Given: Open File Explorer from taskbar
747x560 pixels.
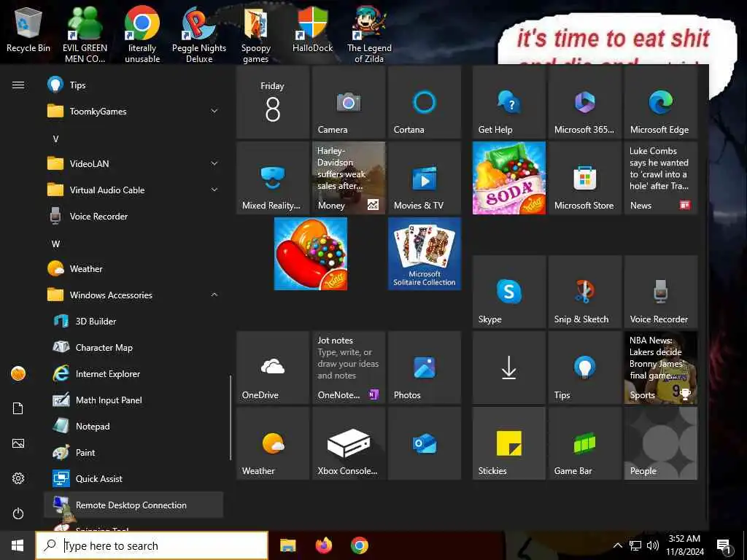Looking at the screenshot, I should pyautogui.click(x=287, y=545).
